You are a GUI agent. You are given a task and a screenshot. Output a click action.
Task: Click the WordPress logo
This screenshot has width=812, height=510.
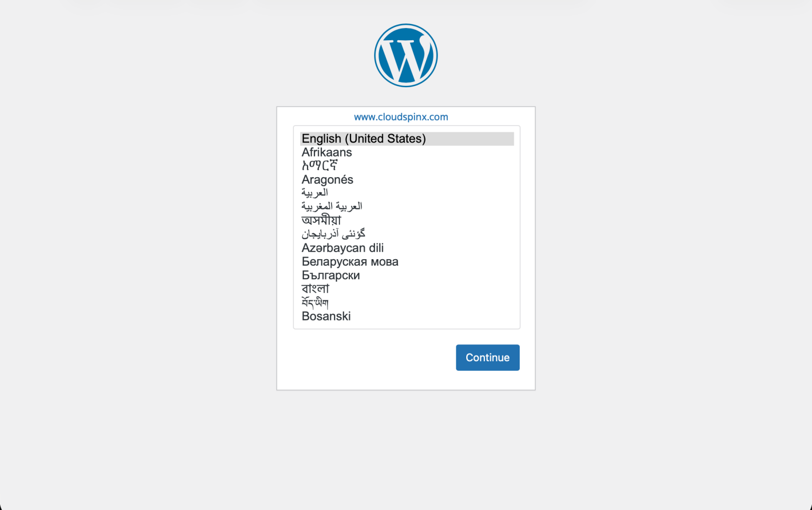pyautogui.click(x=406, y=56)
